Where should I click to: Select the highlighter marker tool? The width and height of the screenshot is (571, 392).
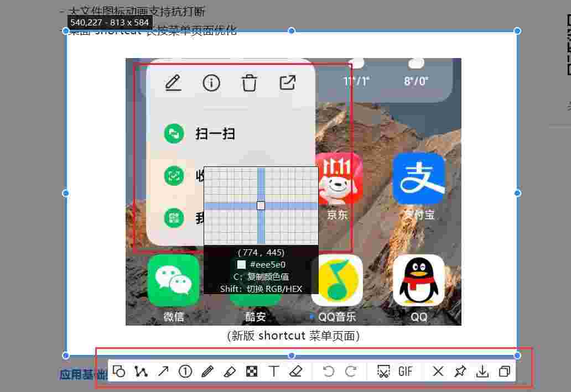[230, 371]
